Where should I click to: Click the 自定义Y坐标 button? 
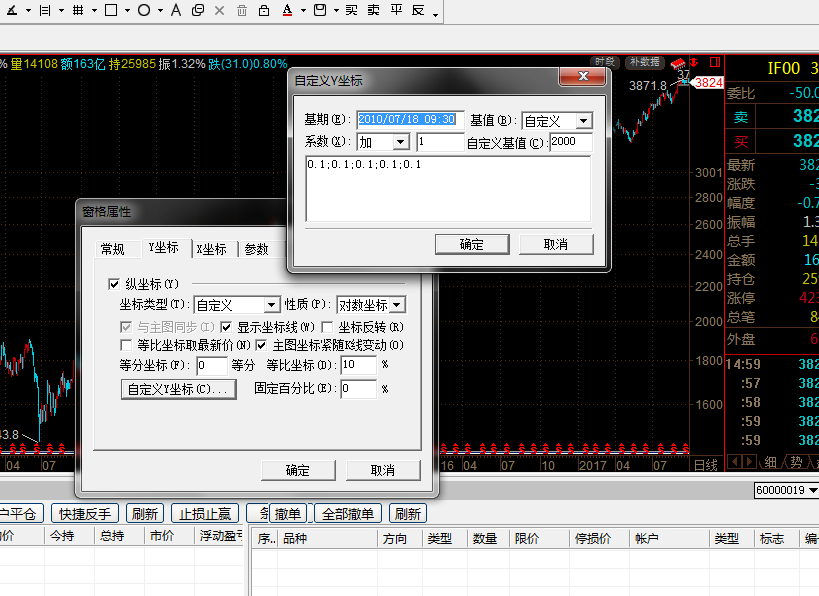pos(178,389)
